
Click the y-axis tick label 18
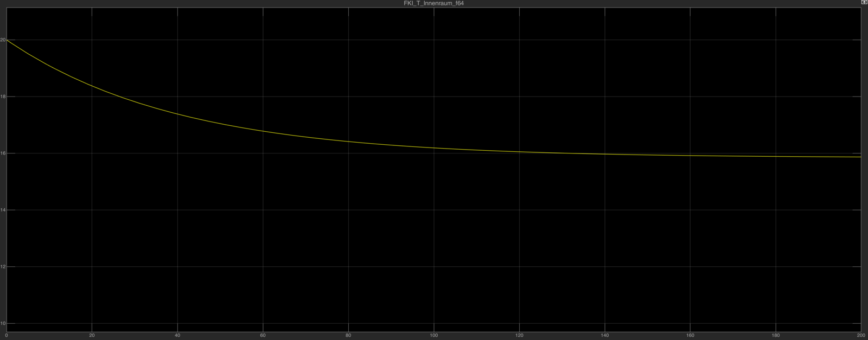click(x=3, y=97)
